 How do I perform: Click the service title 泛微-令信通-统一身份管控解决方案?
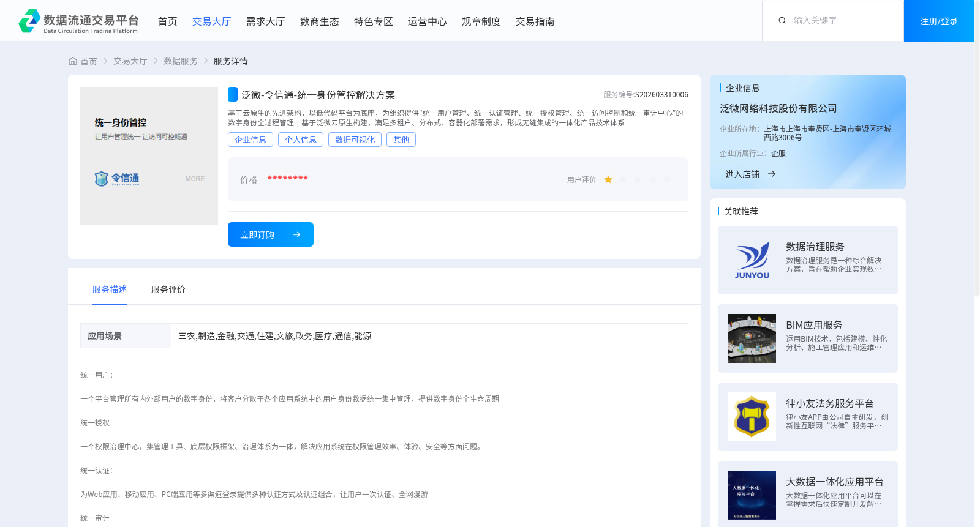click(318, 95)
